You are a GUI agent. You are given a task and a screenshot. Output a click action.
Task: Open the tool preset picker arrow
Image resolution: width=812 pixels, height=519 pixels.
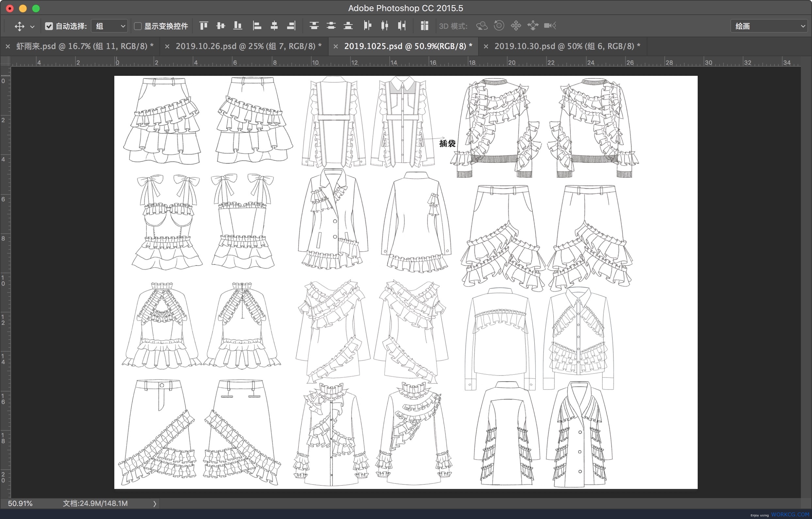32,26
